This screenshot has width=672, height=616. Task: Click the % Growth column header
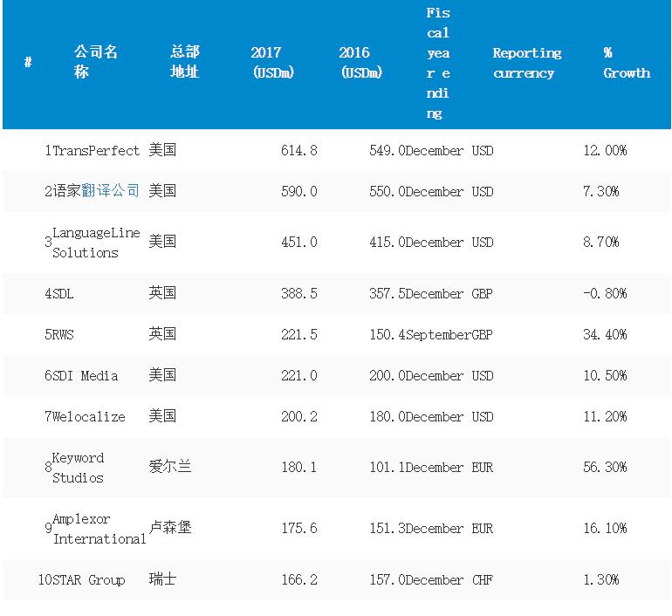coord(627,63)
